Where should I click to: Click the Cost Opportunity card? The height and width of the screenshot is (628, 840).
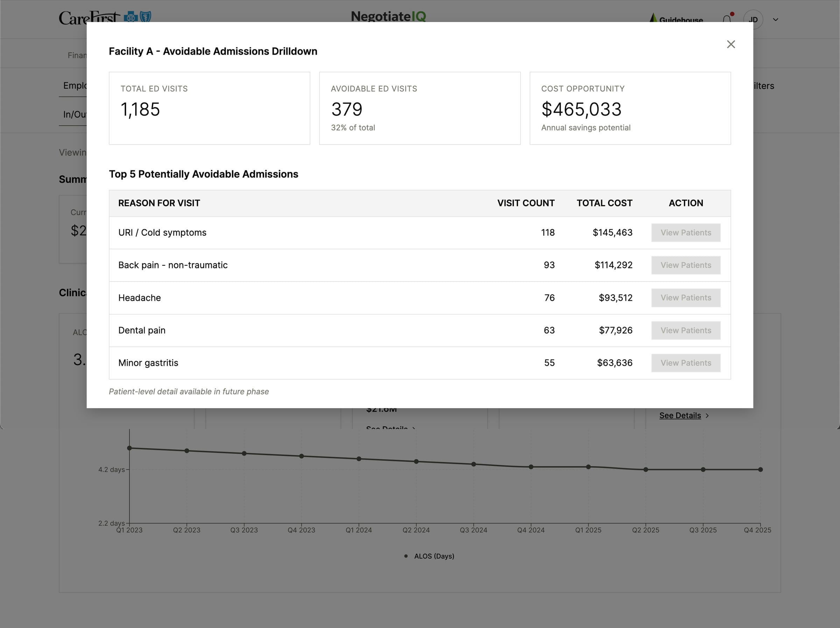tap(630, 108)
